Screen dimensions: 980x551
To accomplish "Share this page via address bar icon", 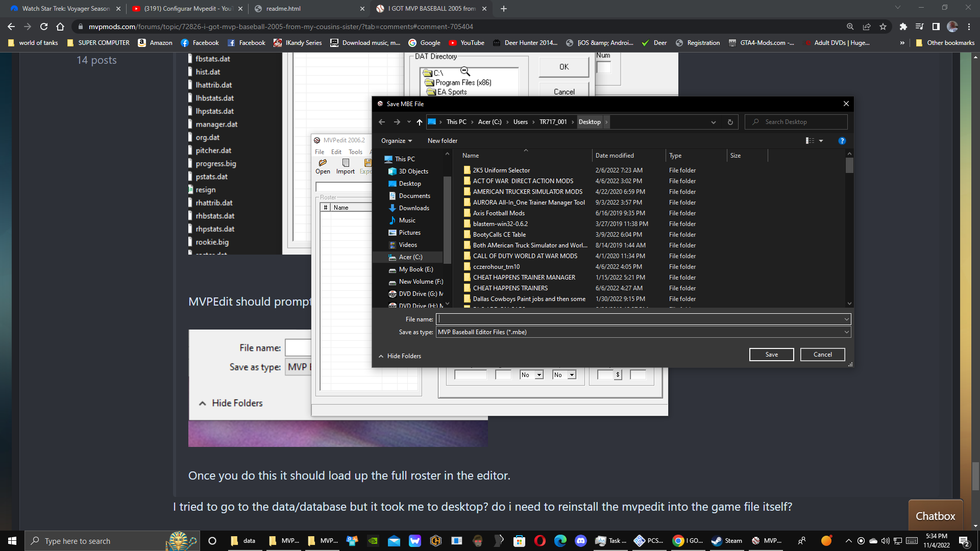I will [x=867, y=27].
